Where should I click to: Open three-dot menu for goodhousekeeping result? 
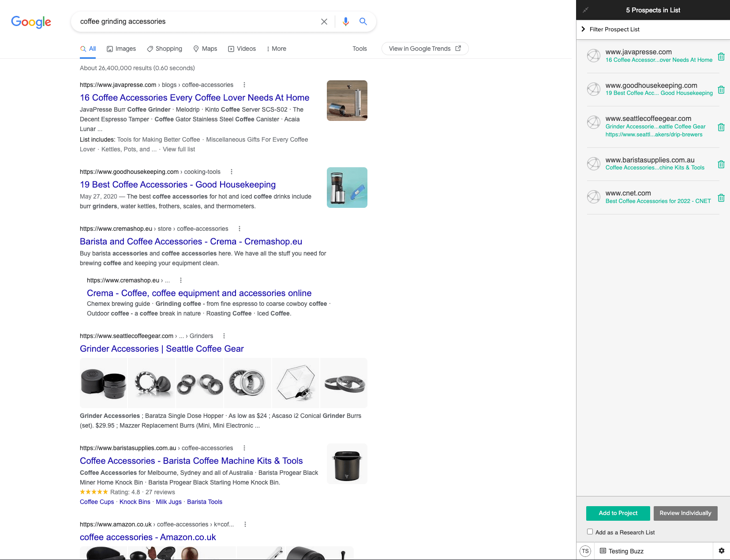[x=232, y=172]
